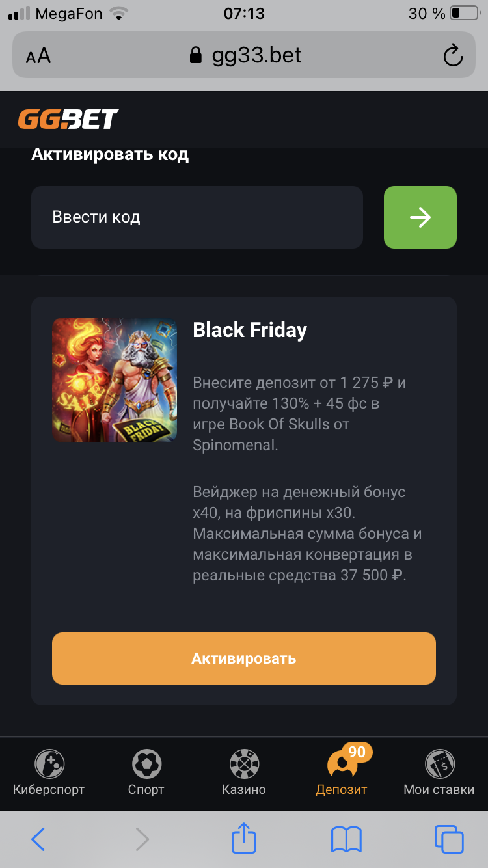Tap the 90 notification badge

(357, 753)
